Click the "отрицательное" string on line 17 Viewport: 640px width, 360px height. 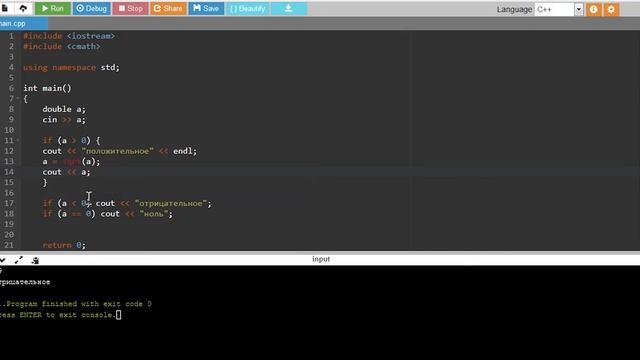pyautogui.click(x=171, y=203)
